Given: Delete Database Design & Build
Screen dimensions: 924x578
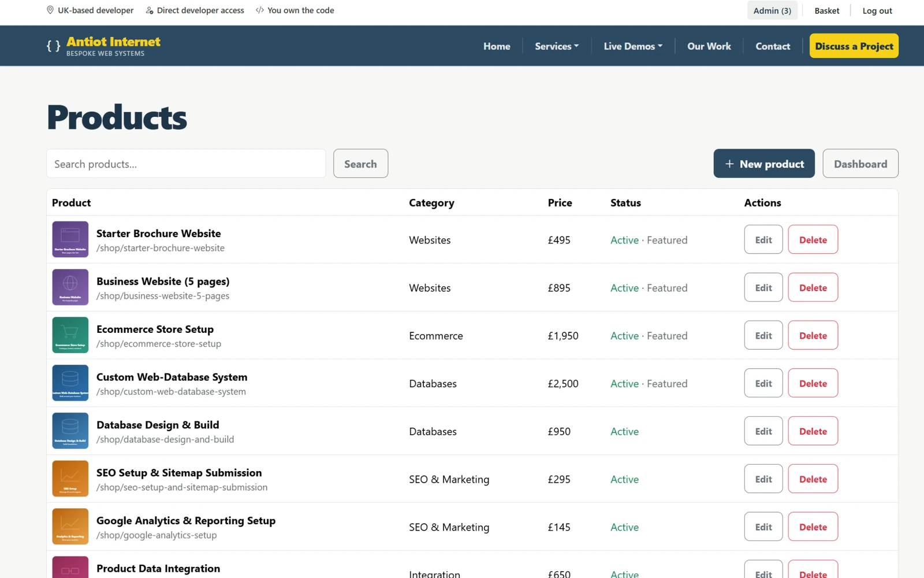Looking at the screenshot, I should pyautogui.click(x=813, y=431).
